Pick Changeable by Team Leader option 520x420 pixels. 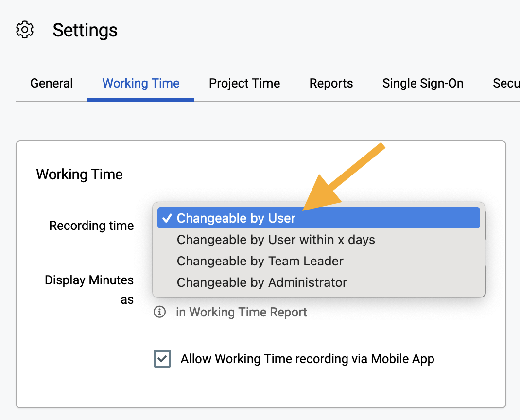[319, 261]
